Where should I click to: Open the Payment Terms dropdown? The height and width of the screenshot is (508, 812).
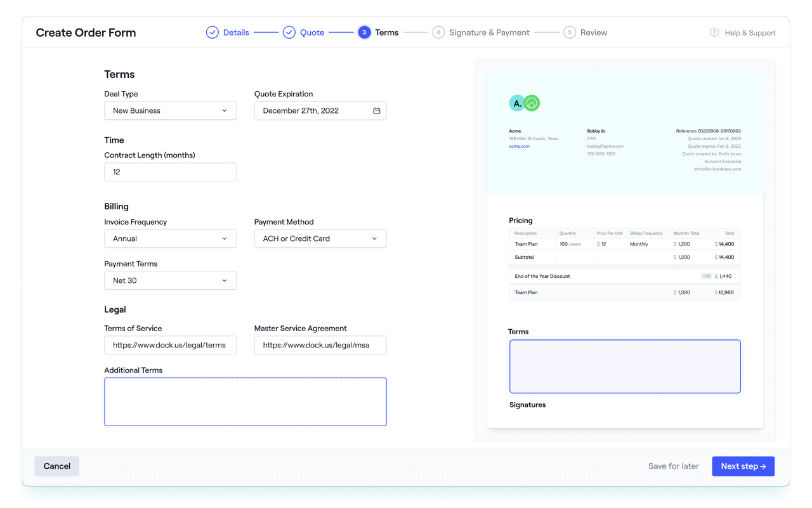pos(170,280)
